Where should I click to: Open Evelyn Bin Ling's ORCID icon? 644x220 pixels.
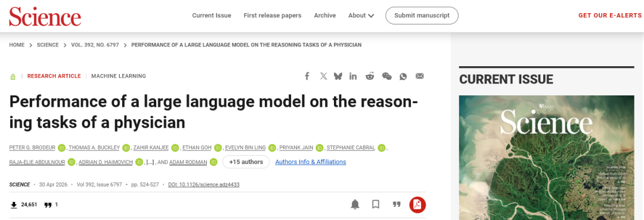point(272,148)
